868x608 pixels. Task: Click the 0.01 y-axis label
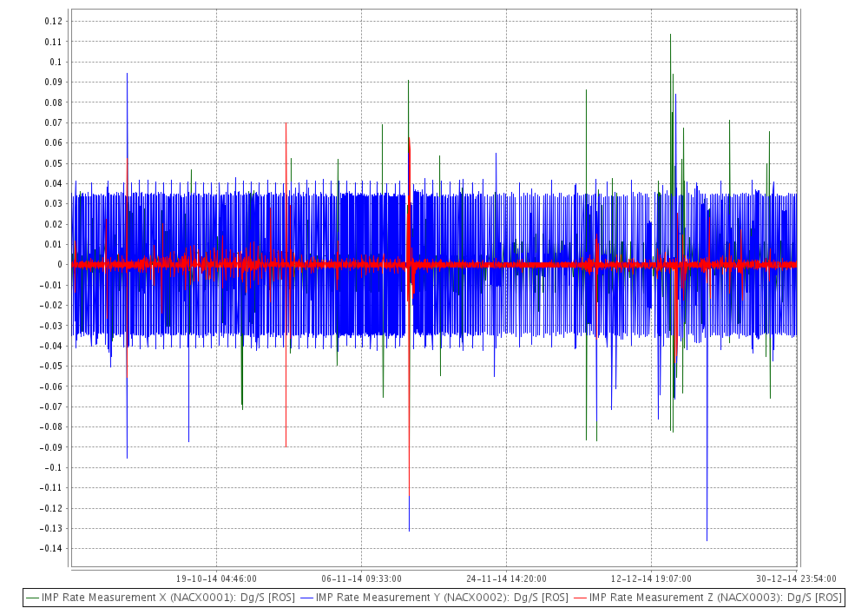point(54,244)
